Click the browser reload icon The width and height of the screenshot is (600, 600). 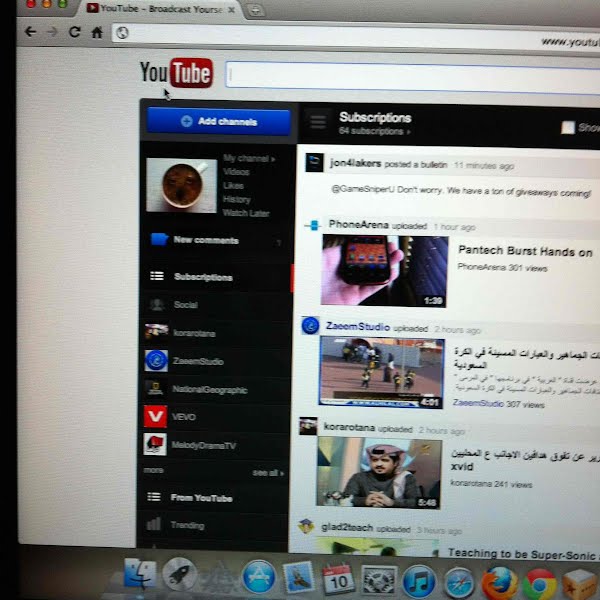pyautogui.click(x=75, y=32)
